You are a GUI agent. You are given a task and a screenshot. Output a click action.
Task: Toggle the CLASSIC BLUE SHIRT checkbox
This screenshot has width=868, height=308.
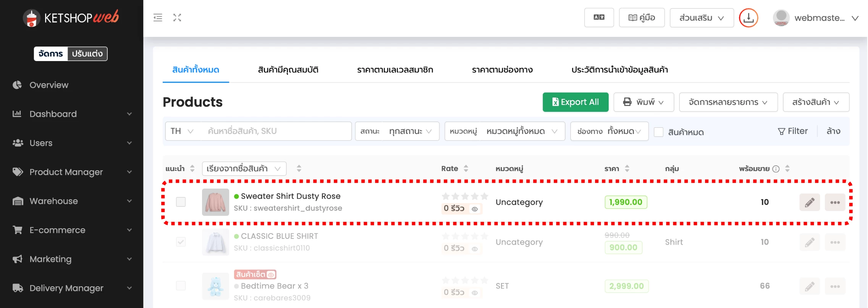pyautogui.click(x=181, y=242)
